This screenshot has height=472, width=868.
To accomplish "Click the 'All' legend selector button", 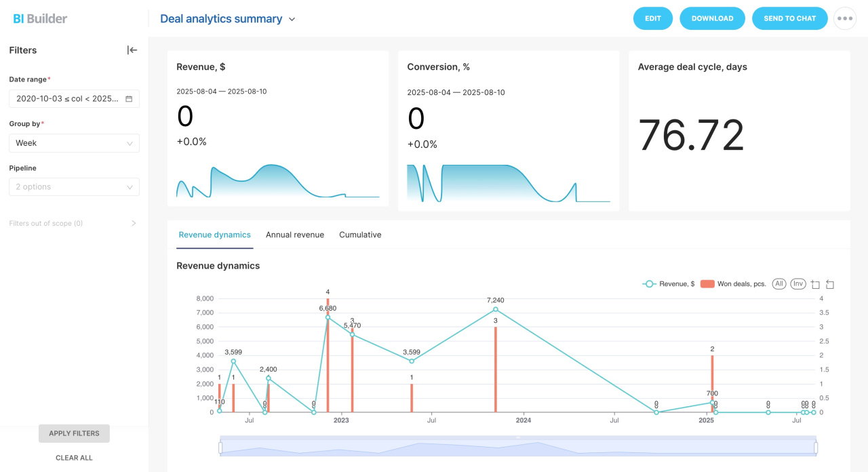I will click(x=779, y=283).
